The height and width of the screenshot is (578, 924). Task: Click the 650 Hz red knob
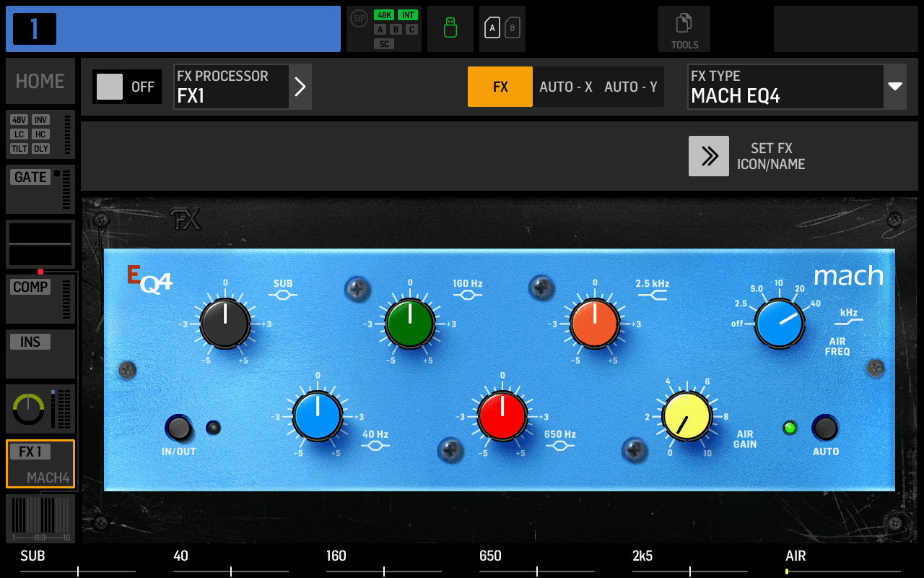502,416
